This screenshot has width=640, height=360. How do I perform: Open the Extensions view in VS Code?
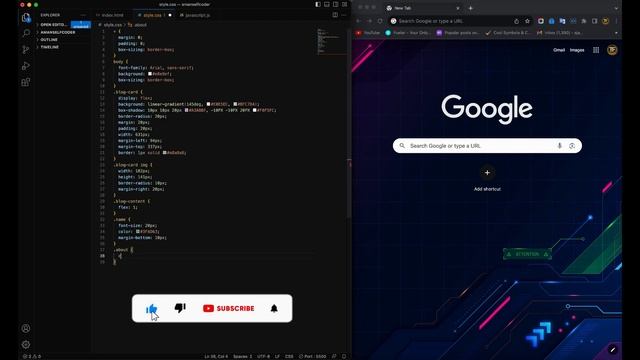coord(26,82)
